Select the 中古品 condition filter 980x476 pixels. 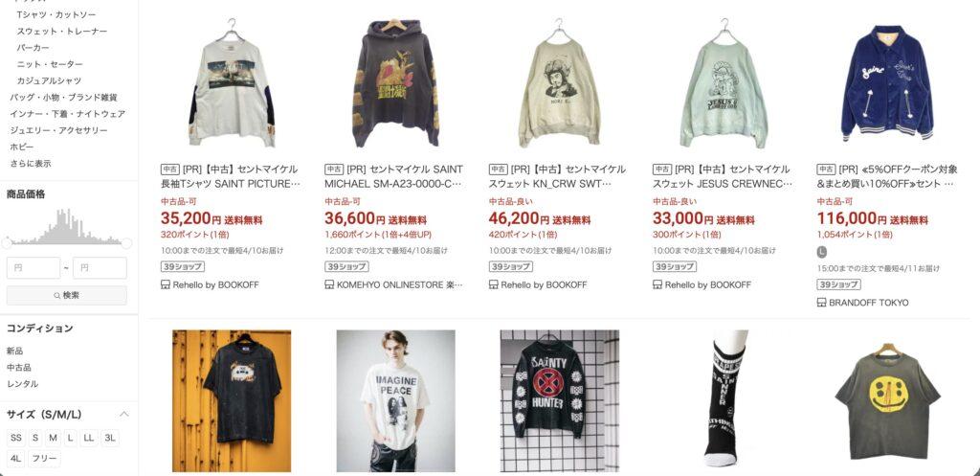19,367
